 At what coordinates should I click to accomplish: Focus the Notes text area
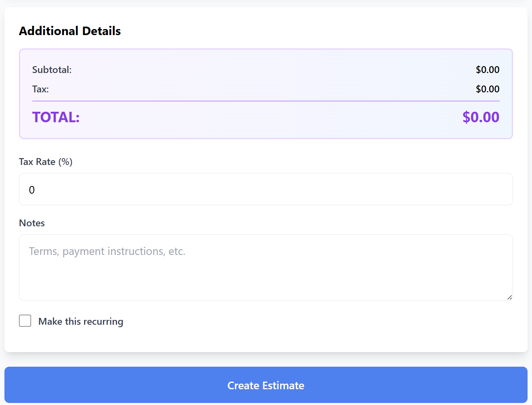click(266, 267)
